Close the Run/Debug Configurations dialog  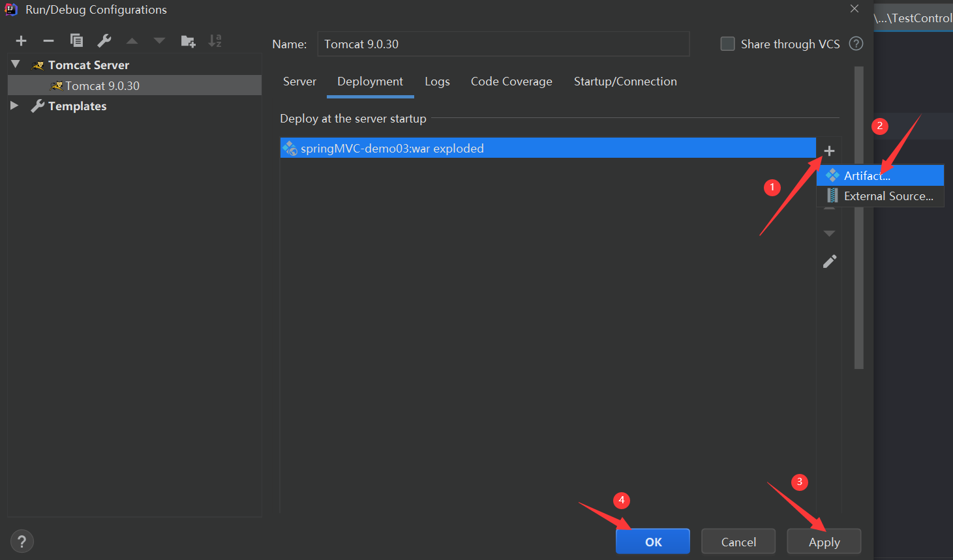pos(855,8)
